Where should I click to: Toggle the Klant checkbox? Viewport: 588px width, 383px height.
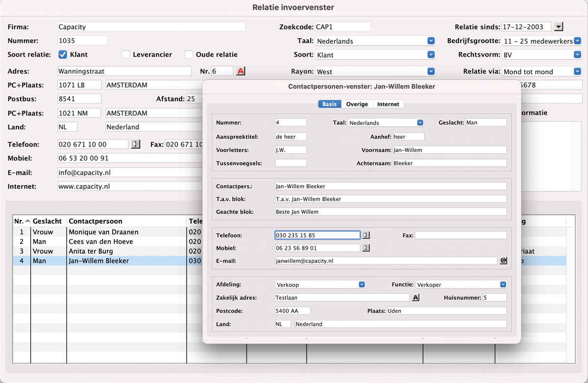coord(63,54)
